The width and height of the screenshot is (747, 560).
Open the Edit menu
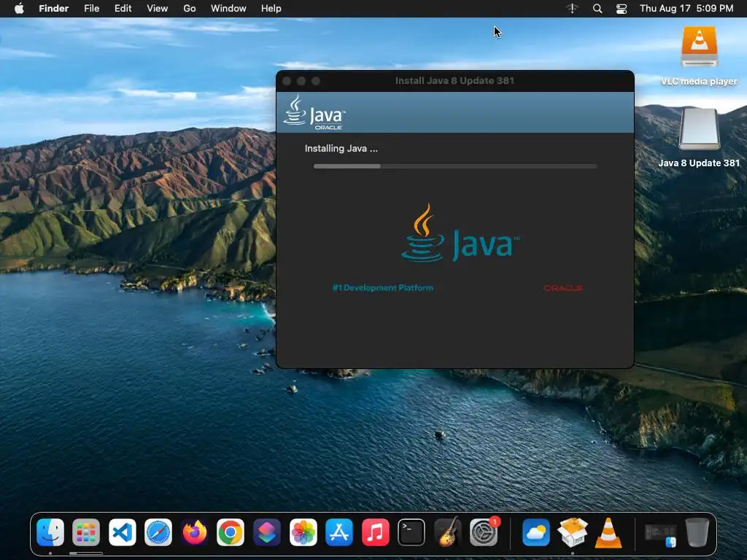(123, 9)
